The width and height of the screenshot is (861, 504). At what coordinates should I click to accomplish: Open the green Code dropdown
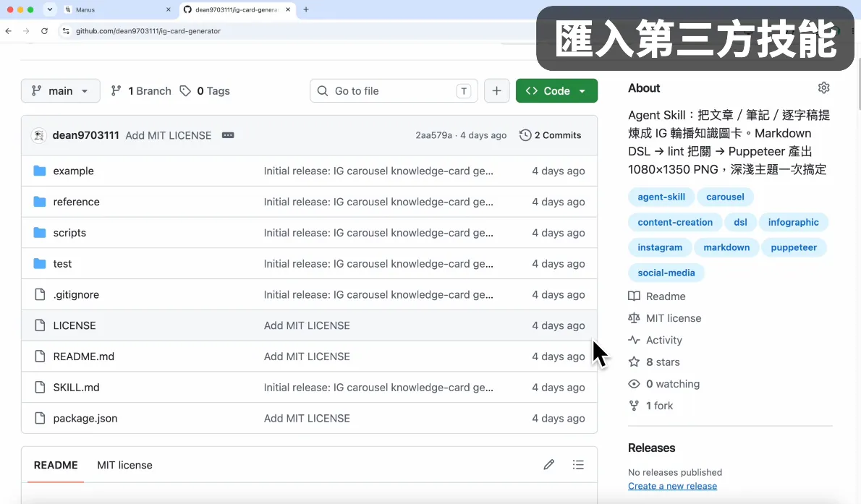coord(556,90)
